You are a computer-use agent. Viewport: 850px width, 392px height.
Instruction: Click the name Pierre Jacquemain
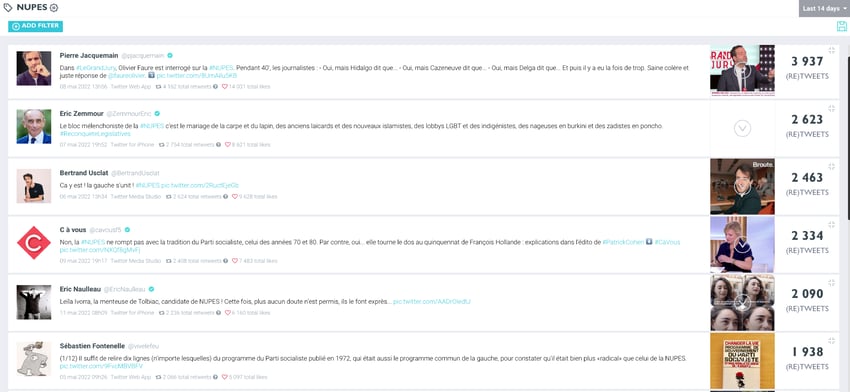click(x=88, y=55)
